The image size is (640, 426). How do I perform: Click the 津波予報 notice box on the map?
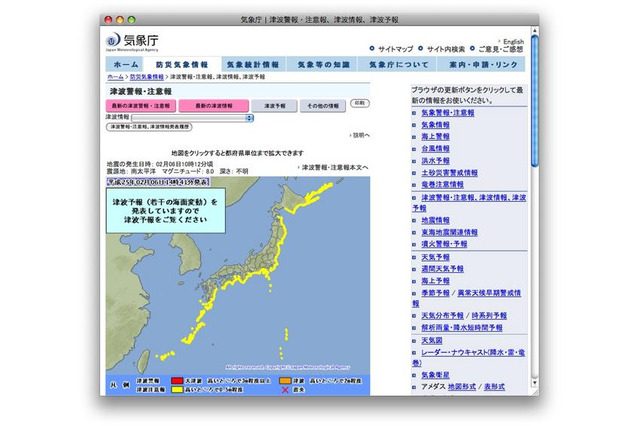click(166, 211)
